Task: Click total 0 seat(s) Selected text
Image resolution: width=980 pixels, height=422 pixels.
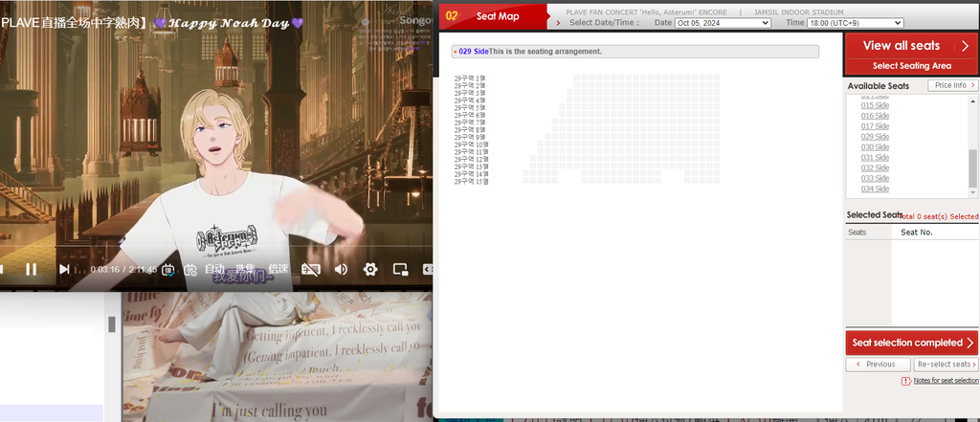Action: [x=940, y=216]
